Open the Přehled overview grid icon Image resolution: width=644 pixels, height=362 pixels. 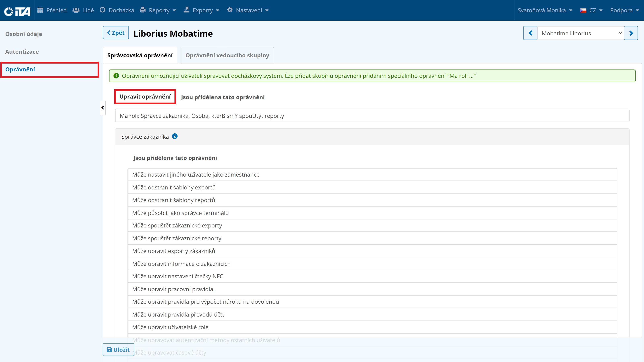pos(40,10)
